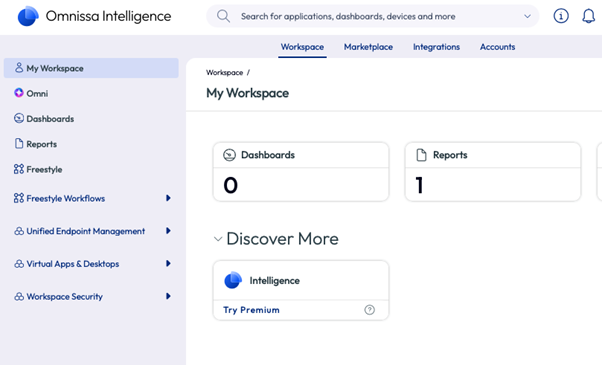Image resolution: width=602 pixels, height=365 pixels.
Task: Open Virtual Apps & Desktops in sidebar
Action: (73, 264)
